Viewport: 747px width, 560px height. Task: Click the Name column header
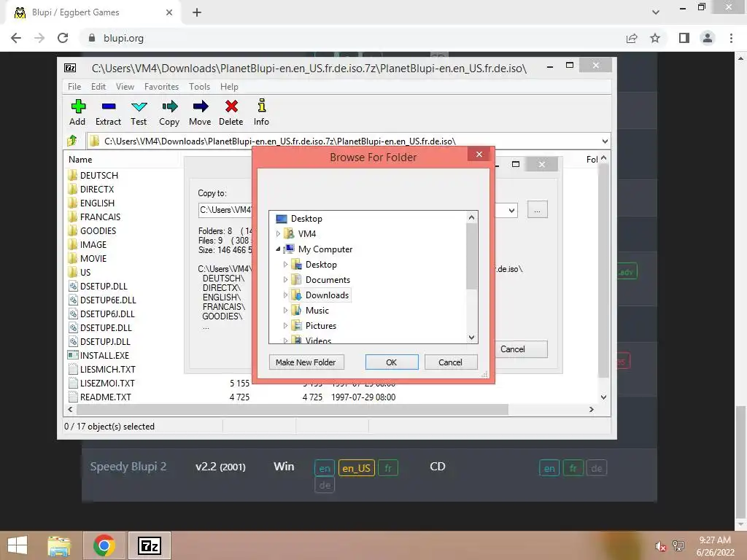tap(80, 160)
